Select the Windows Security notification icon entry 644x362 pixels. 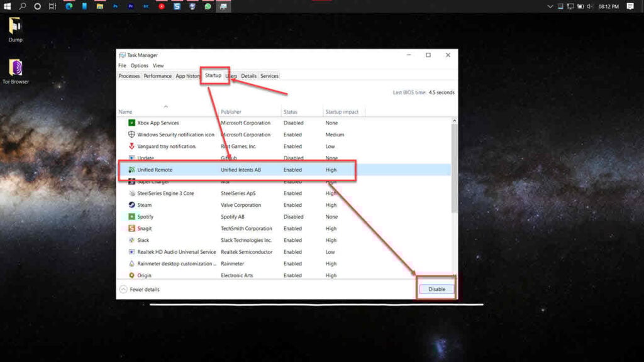(x=176, y=134)
